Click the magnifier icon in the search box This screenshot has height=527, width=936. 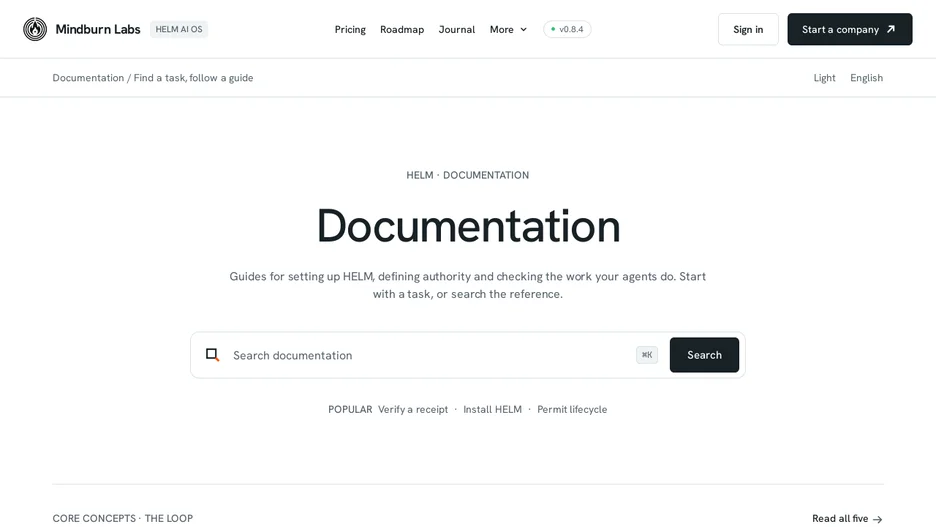[x=213, y=355]
